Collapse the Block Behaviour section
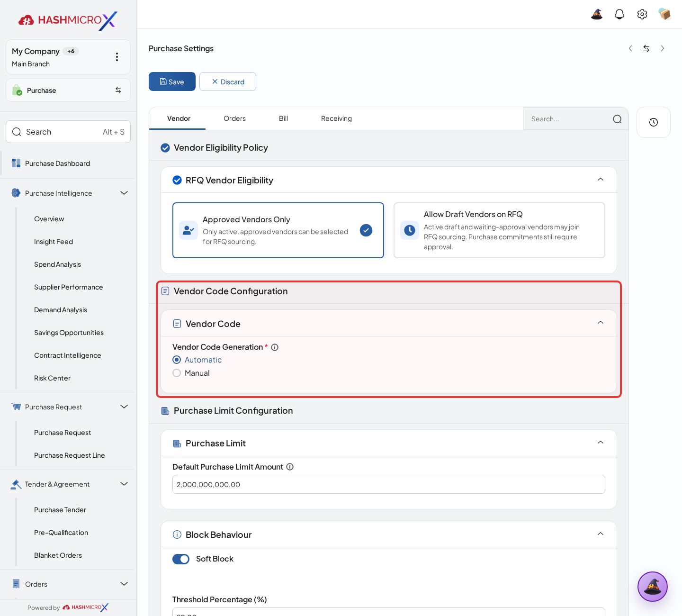Viewport: 682px width, 616px height. (601, 534)
